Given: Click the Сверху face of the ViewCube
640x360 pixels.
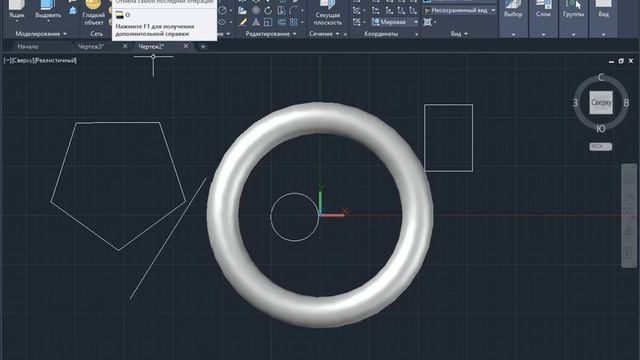Looking at the screenshot, I should coord(601,102).
